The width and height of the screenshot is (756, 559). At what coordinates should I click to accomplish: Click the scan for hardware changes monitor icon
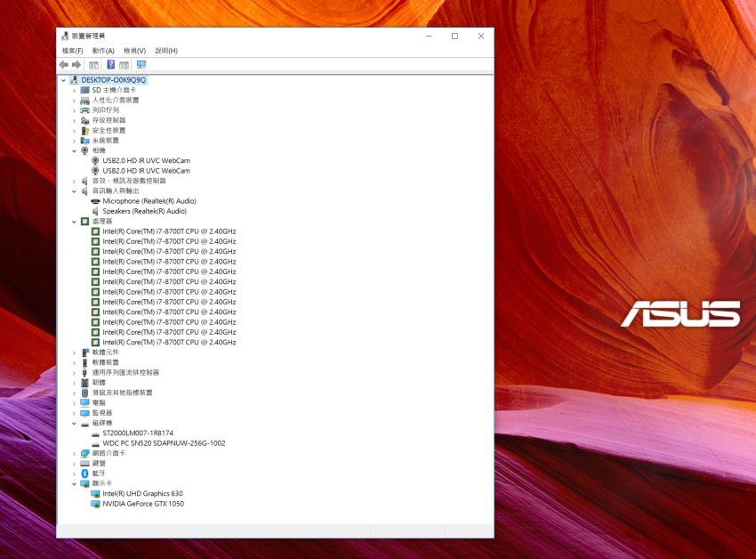[141, 65]
